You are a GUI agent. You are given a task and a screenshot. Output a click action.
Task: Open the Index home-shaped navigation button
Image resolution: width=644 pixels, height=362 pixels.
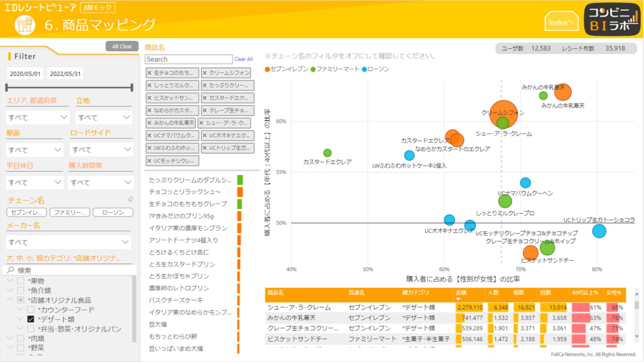coord(561,21)
